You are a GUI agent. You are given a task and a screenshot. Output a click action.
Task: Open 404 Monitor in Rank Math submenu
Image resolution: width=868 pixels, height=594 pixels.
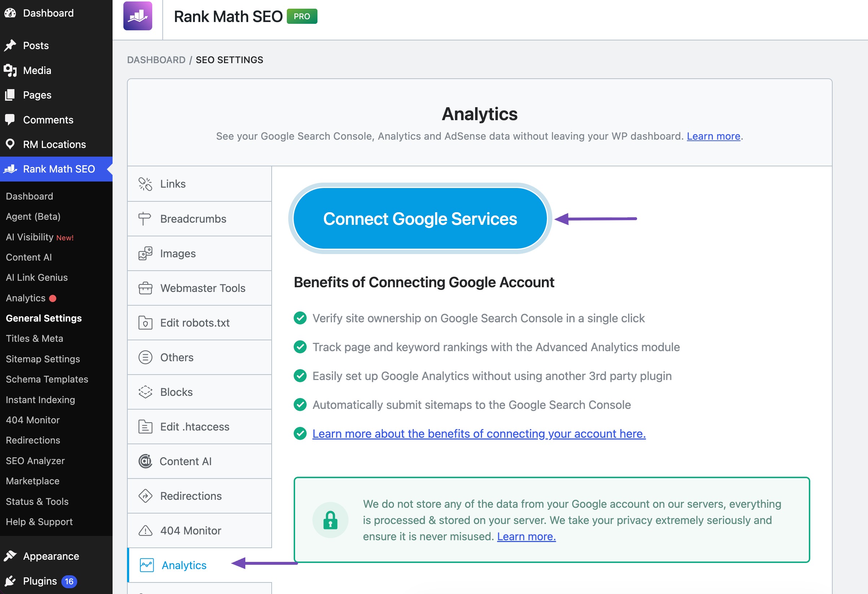(x=33, y=420)
